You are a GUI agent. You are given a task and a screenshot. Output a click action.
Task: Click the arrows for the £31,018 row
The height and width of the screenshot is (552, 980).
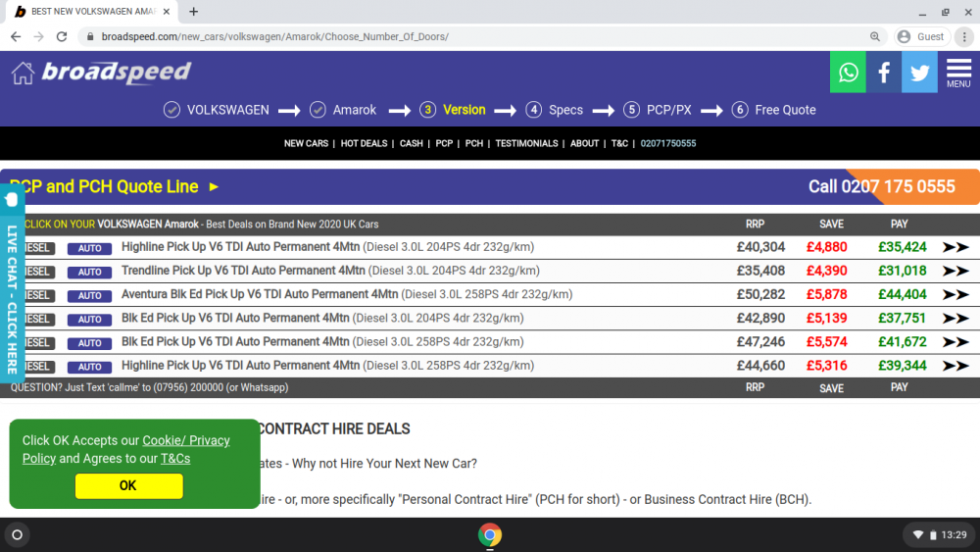click(x=955, y=272)
